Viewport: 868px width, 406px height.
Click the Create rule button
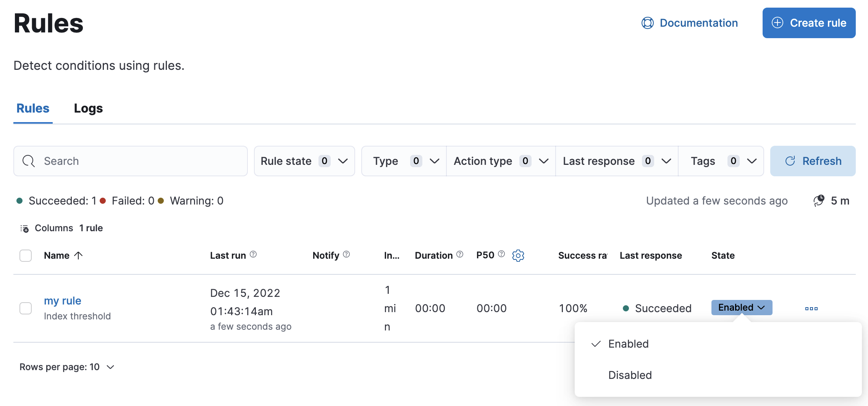tap(809, 23)
